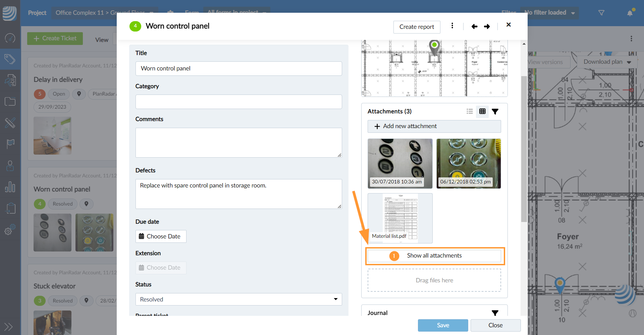Click into the Category input field

coord(238,102)
